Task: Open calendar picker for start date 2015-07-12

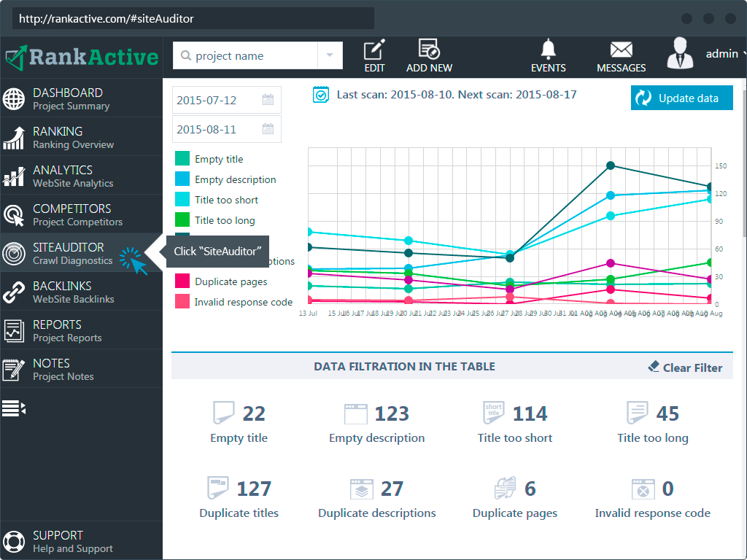Action: tap(268, 100)
